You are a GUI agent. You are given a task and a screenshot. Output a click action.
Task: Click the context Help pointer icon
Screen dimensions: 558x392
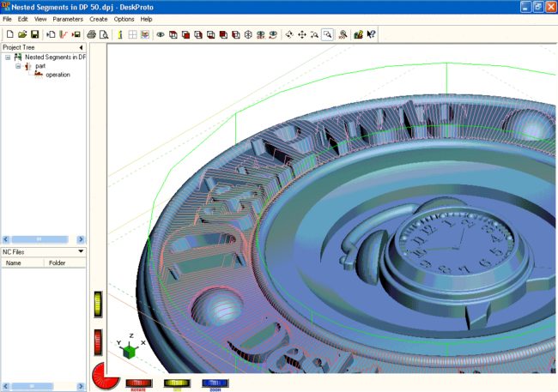pos(371,34)
